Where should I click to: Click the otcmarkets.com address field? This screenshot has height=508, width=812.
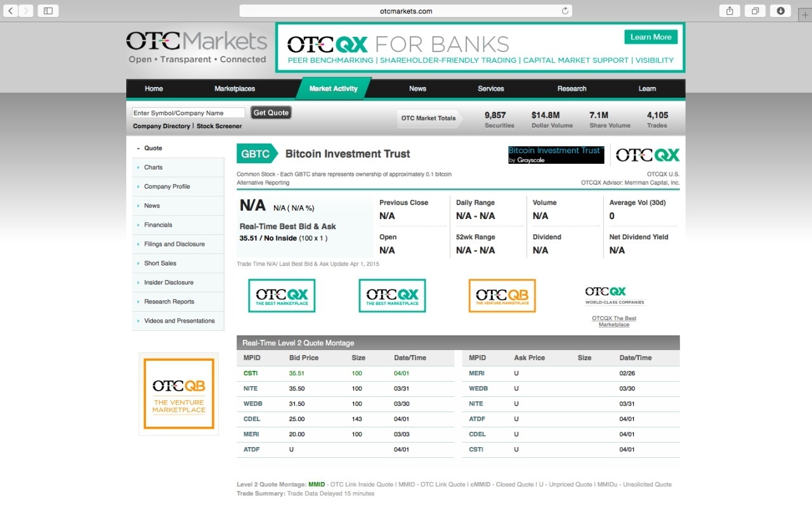[406, 11]
